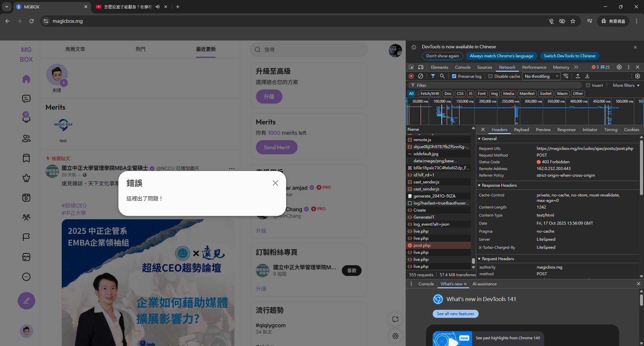Click the record network log icon
The image size is (644, 346).
click(411, 76)
